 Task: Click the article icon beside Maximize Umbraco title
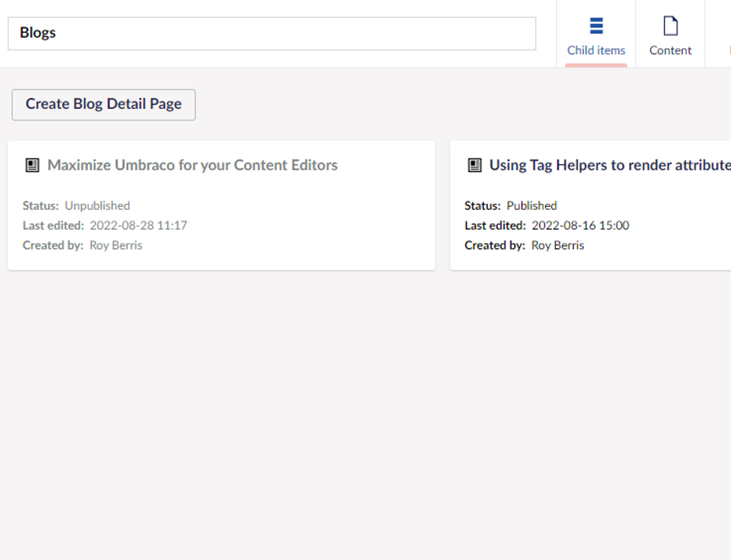click(x=32, y=165)
